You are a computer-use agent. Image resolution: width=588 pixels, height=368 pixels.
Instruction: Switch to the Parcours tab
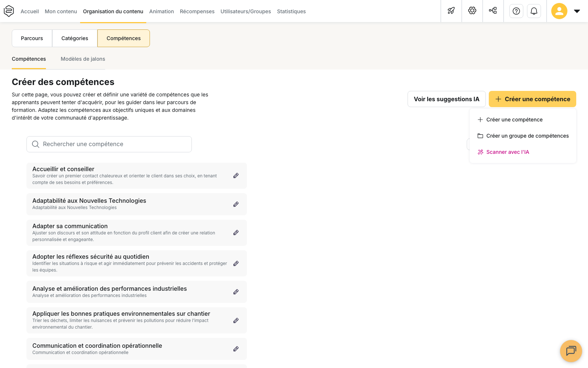tap(32, 38)
